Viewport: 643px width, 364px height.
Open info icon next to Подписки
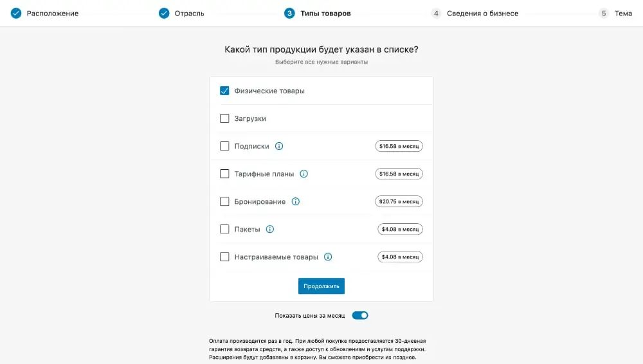click(279, 146)
